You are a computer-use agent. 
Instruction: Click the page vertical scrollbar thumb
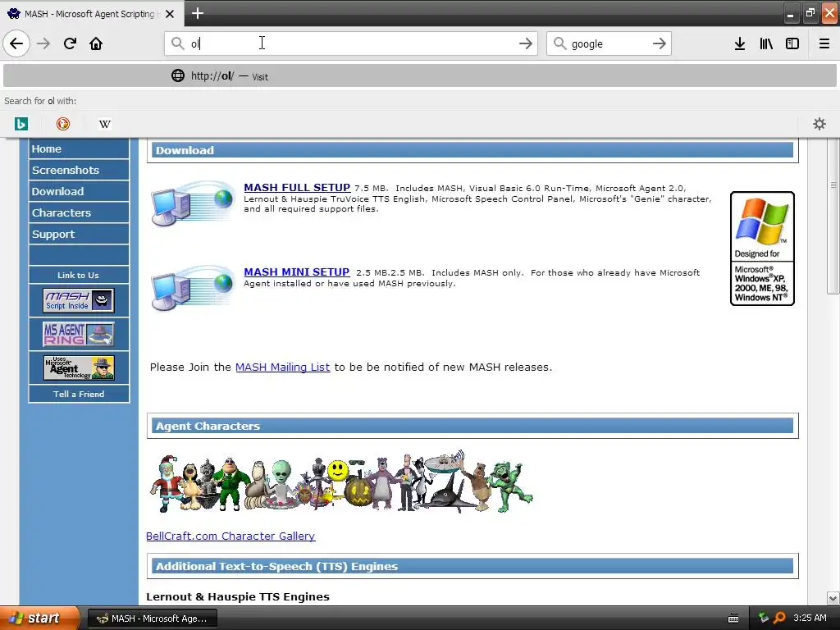833,216
